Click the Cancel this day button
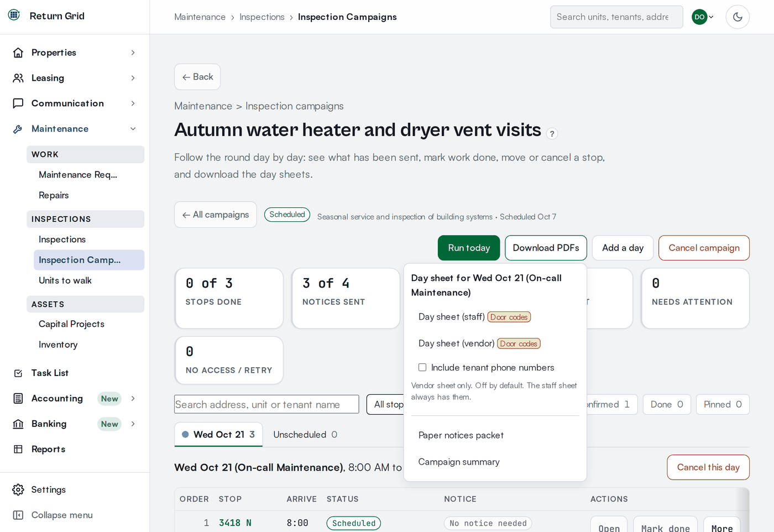Image resolution: width=774 pixels, height=532 pixels. click(708, 467)
